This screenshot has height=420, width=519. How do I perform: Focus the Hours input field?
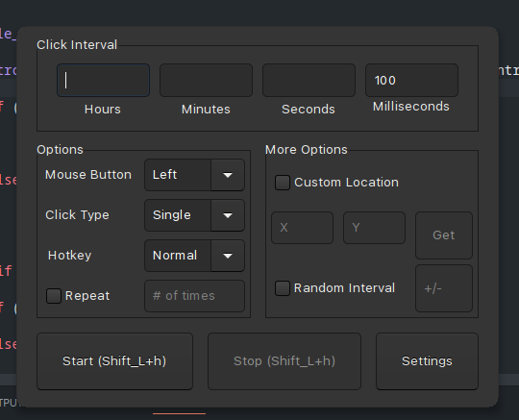pos(103,81)
